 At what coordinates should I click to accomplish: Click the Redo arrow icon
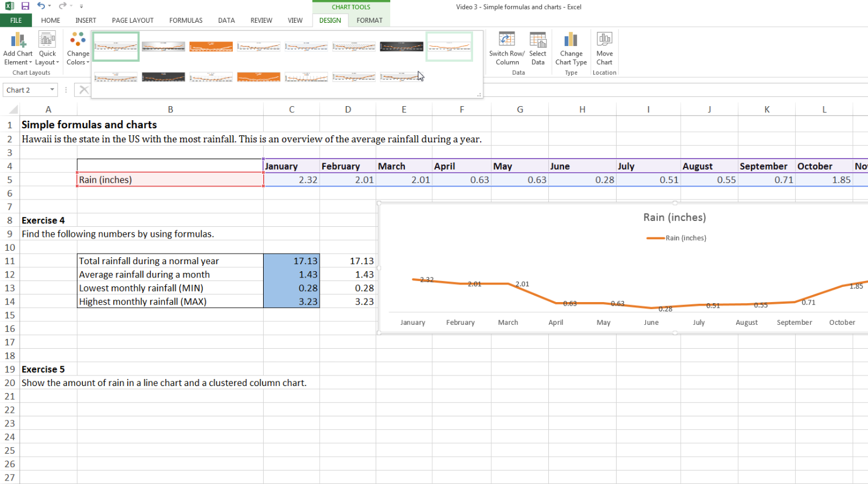point(62,6)
